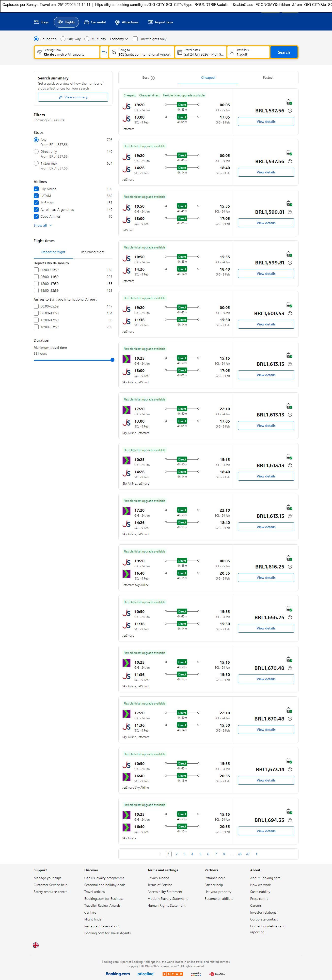Enable the Direct flights only checkbox
Viewport: 332px width, 980px height.
coord(135,39)
